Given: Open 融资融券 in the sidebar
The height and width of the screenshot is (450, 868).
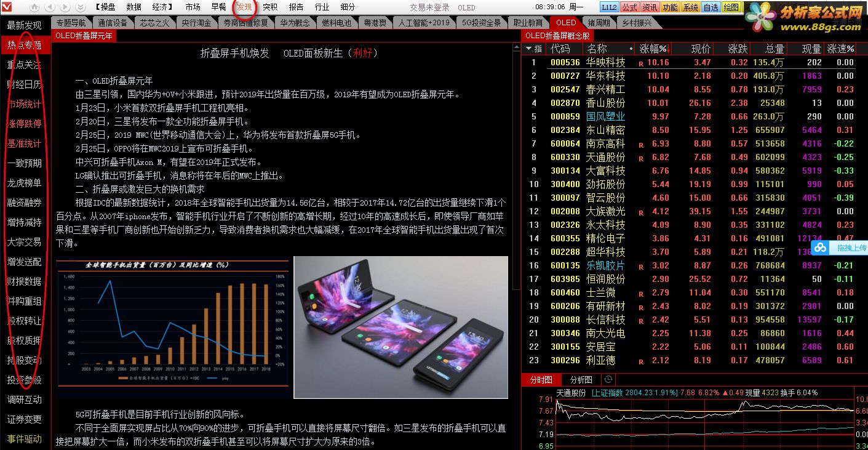Looking at the screenshot, I should pos(25,203).
